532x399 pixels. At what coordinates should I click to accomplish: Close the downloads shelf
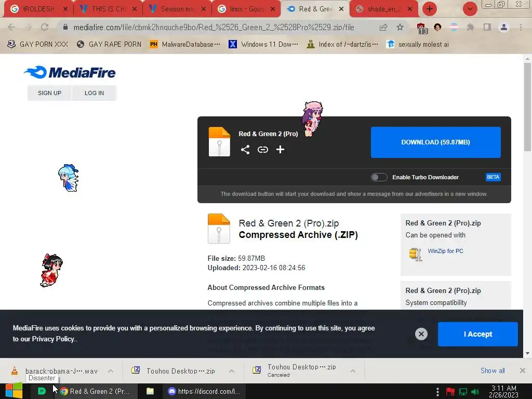point(523,370)
